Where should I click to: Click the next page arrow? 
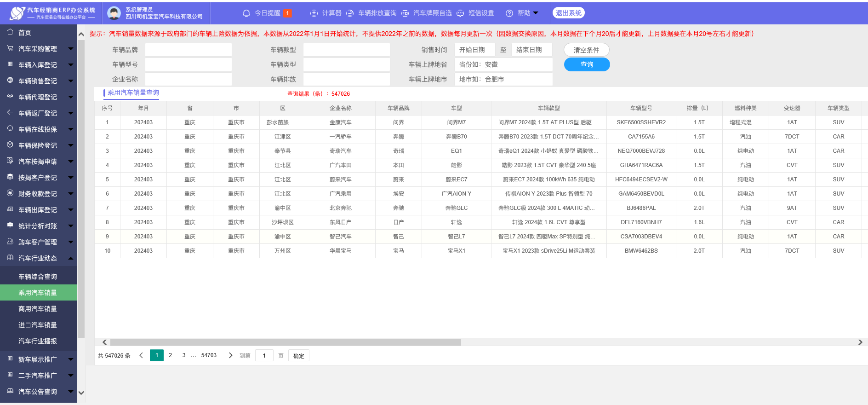[231, 355]
